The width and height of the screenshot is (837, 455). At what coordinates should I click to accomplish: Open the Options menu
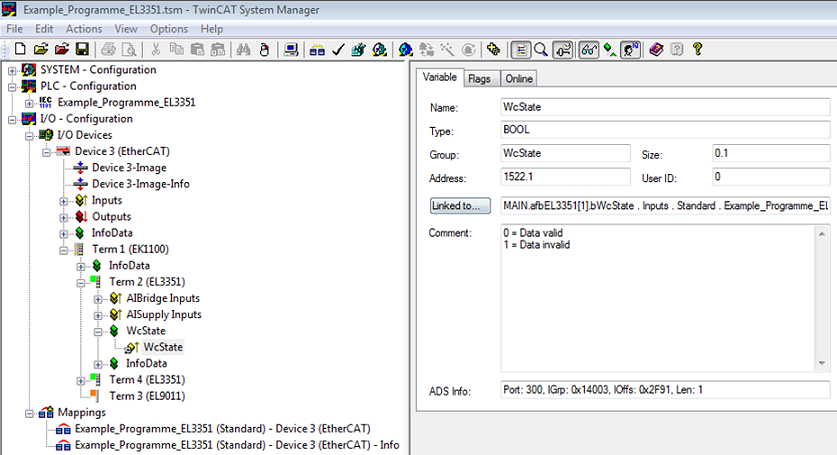click(x=169, y=29)
